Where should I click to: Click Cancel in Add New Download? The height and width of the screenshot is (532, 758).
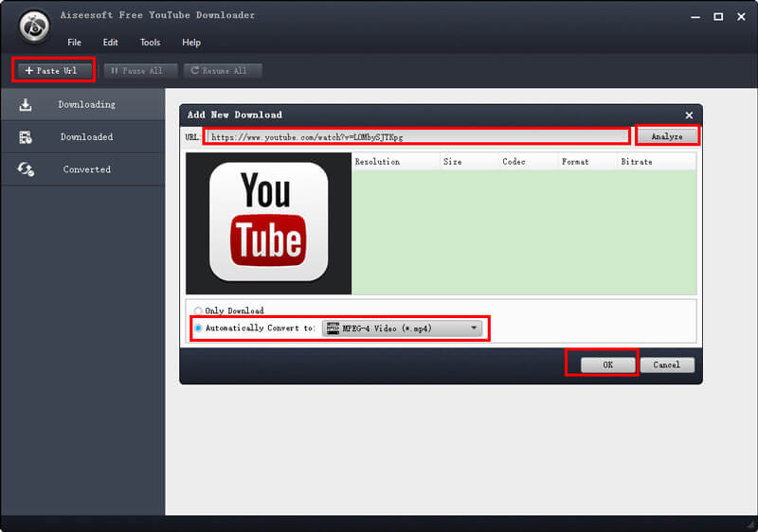click(667, 365)
